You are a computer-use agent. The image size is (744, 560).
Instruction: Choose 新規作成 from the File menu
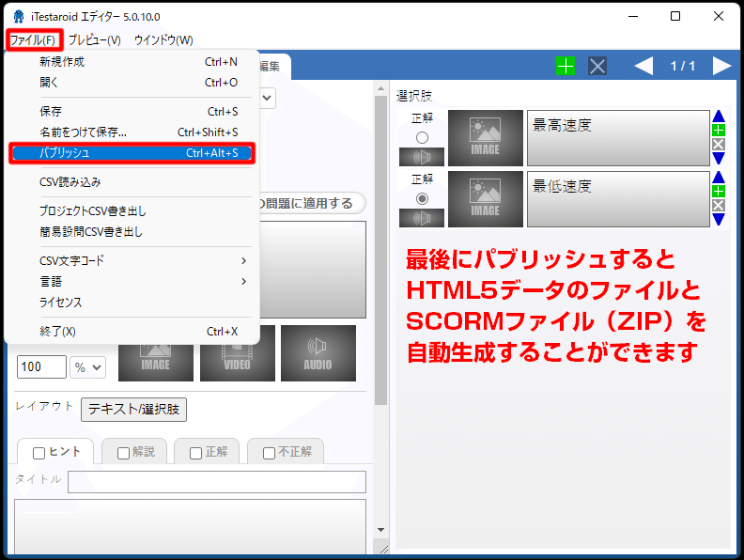tap(138, 62)
